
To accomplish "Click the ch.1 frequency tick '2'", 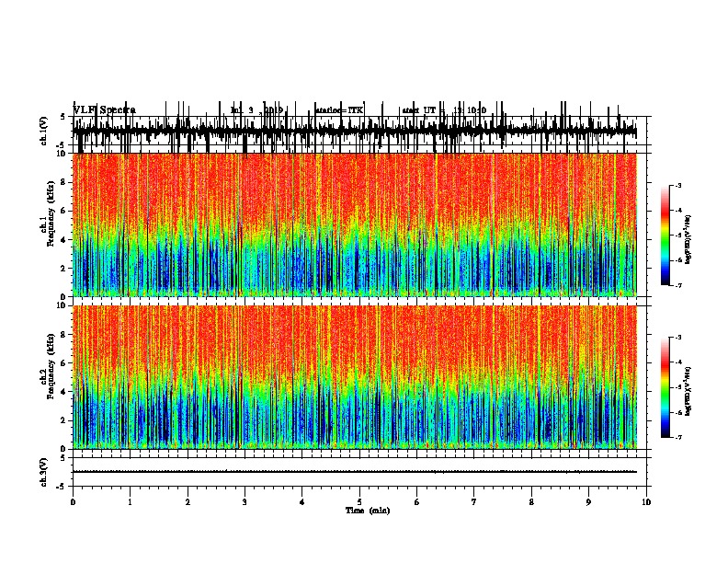I will [63, 269].
